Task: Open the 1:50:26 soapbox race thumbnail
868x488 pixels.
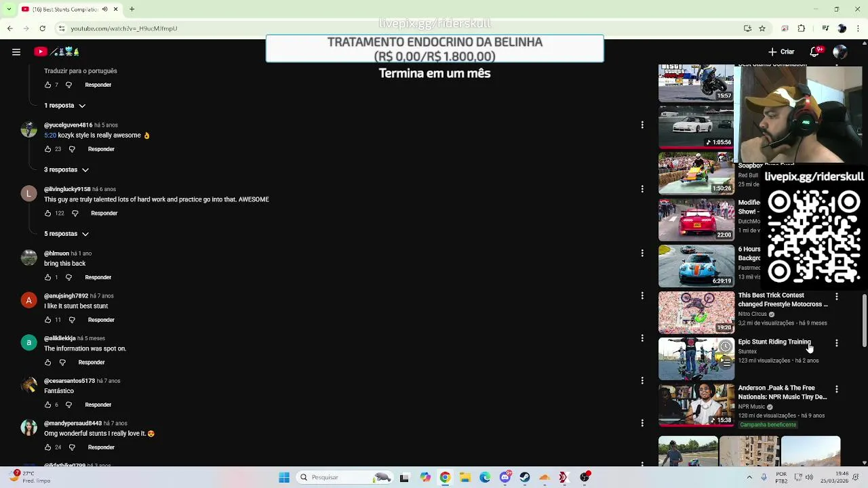Action: [696, 174]
